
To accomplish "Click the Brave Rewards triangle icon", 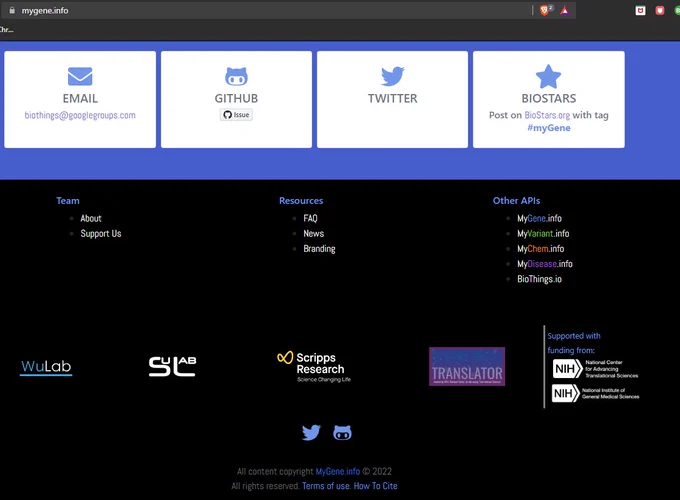I will [x=564, y=10].
